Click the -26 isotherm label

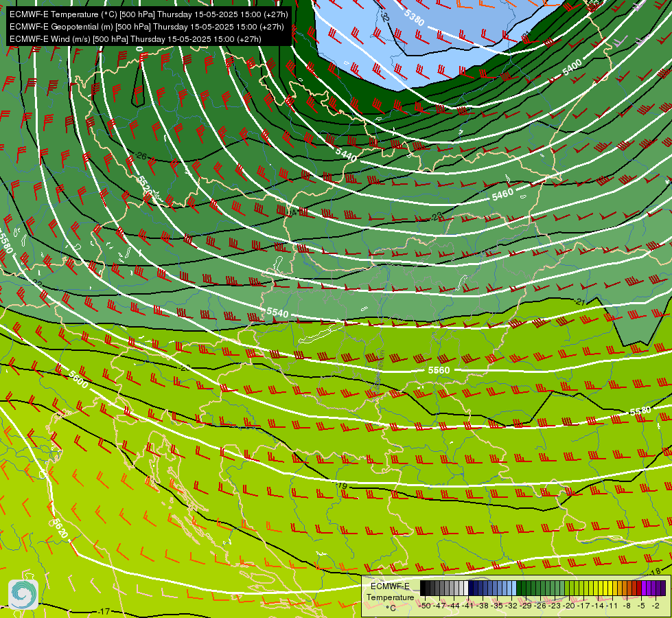[141, 156]
